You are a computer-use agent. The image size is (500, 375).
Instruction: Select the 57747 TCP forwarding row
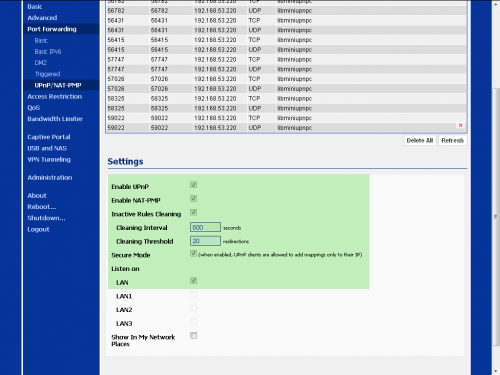pyautogui.click(x=286, y=60)
